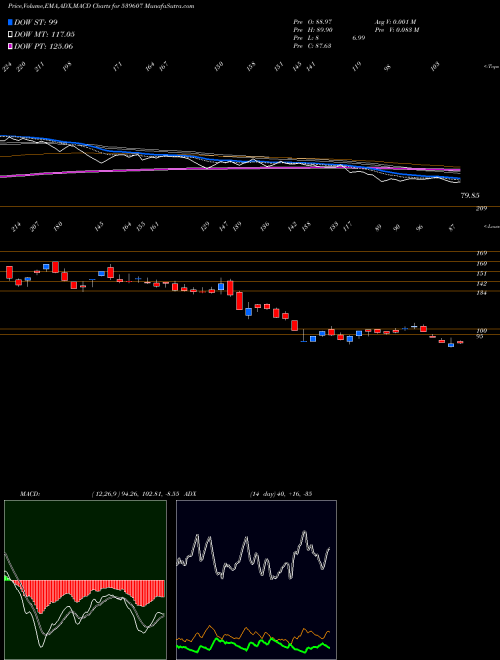Click the 95 price level label on right axis
Screen dimensions: 500x660
[x=480, y=336]
